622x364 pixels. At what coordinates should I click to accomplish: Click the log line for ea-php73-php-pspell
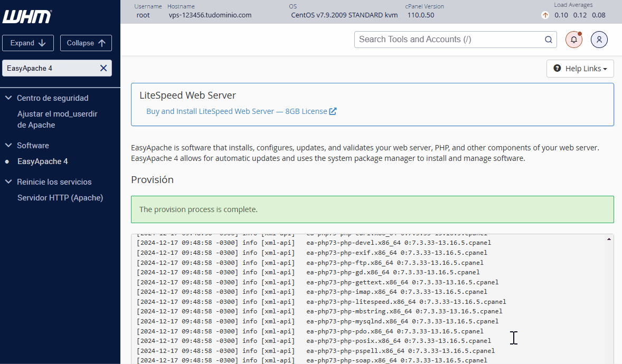[316, 350]
